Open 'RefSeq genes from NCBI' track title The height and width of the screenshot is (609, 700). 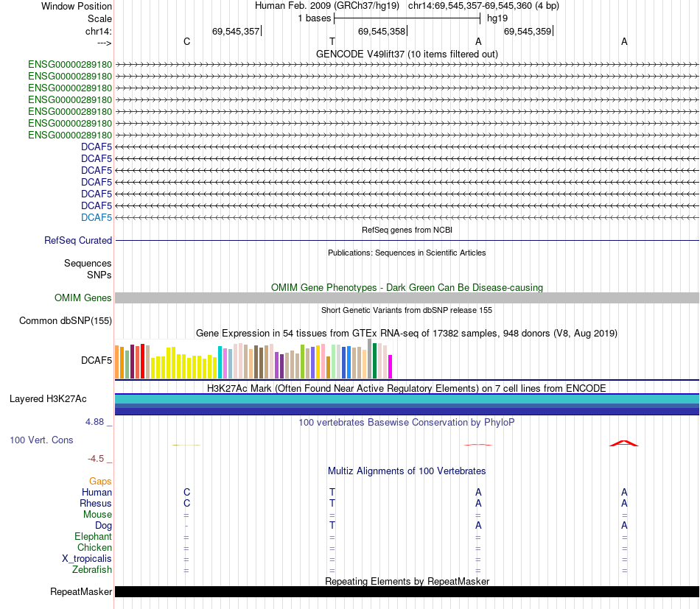coord(407,230)
